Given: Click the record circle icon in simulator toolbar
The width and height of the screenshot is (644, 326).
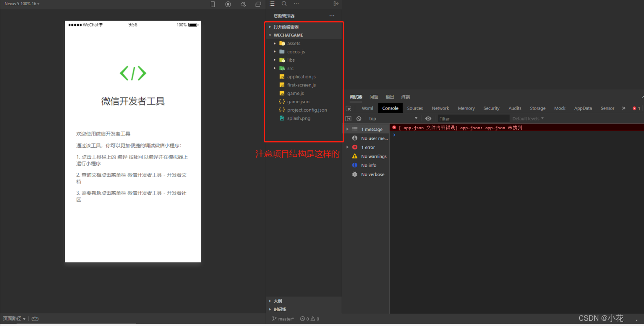Looking at the screenshot, I should (x=228, y=4).
